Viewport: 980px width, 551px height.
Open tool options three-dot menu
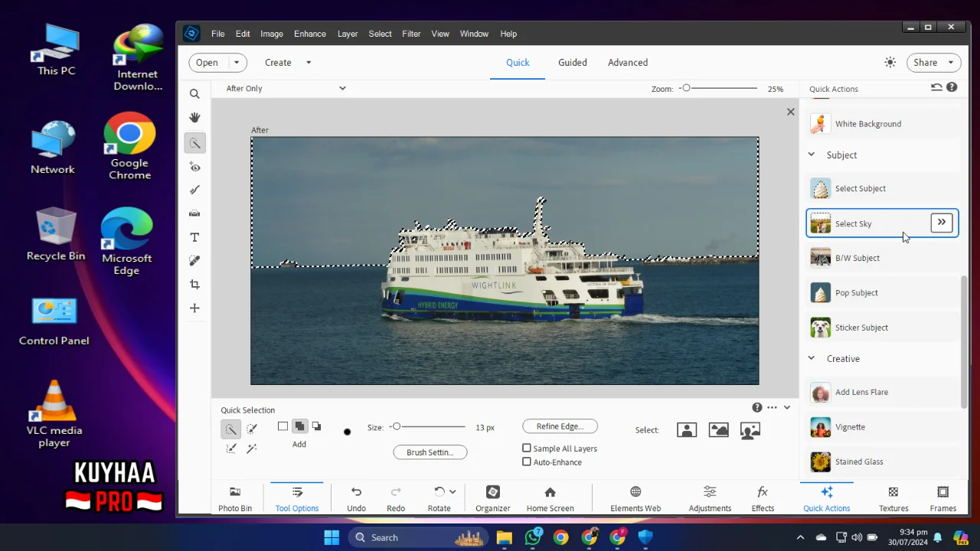(772, 407)
